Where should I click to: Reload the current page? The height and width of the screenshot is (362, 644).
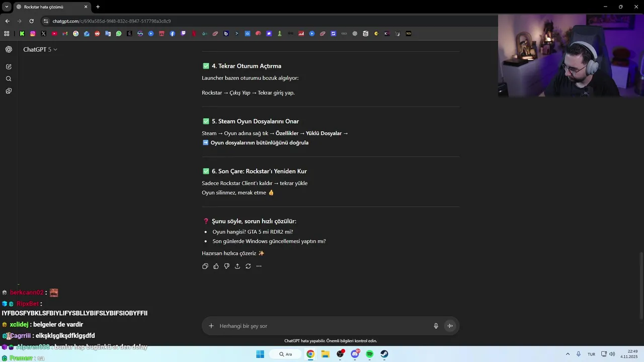point(31,21)
